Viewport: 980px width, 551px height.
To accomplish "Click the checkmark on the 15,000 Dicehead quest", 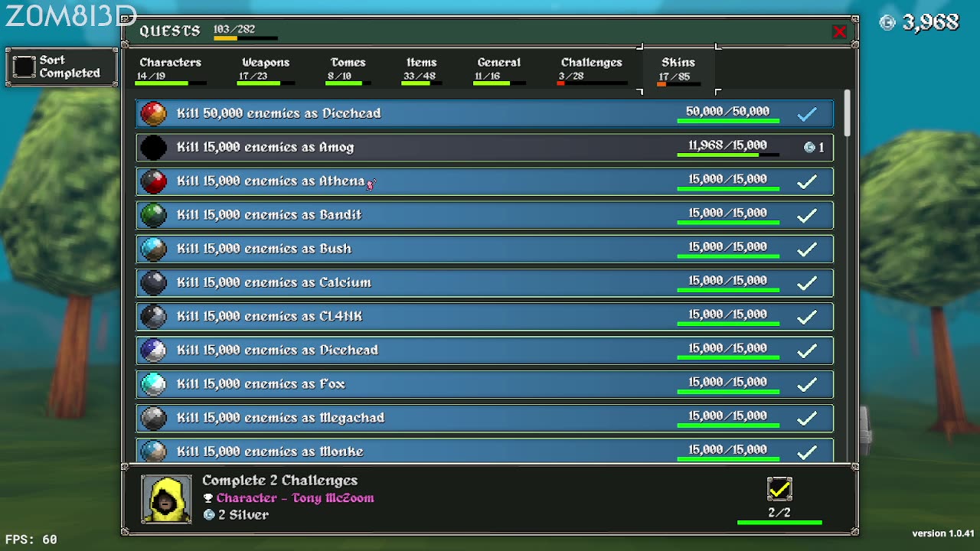I will 807,350.
